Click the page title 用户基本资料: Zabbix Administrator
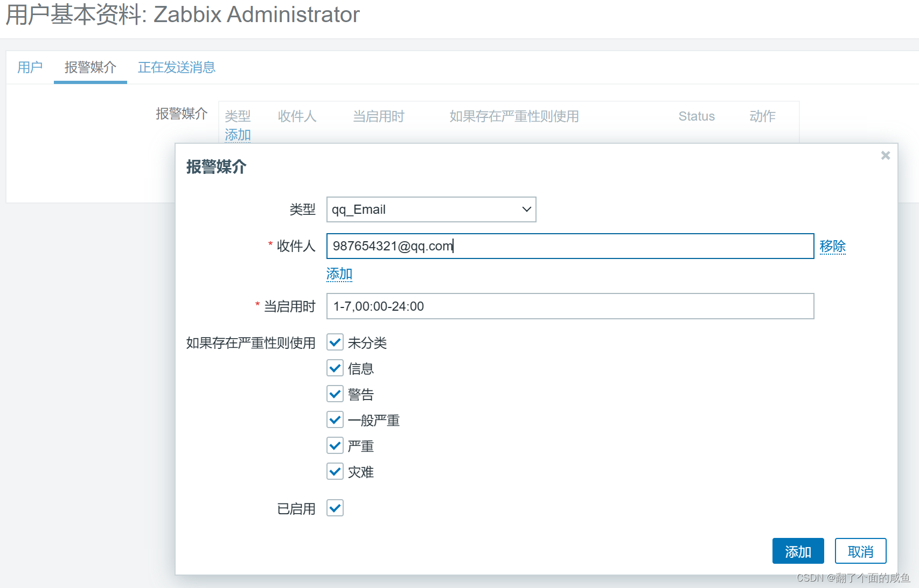Screen dimensions: 919x588 183,15
